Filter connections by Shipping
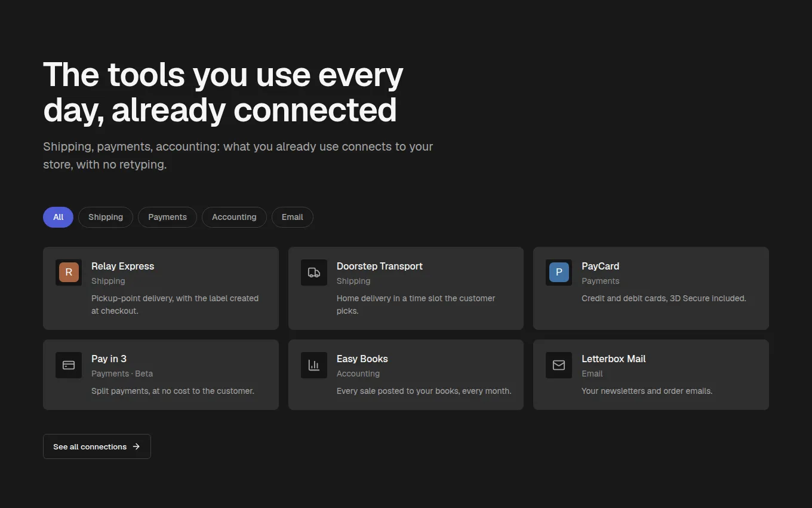Viewport: 812px width, 508px height. click(x=106, y=217)
